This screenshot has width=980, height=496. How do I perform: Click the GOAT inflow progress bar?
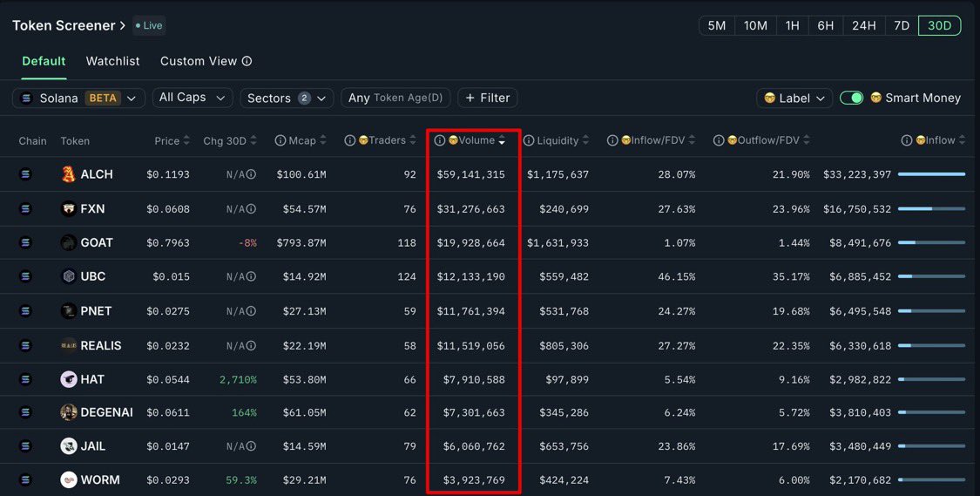tap(932, 242)
